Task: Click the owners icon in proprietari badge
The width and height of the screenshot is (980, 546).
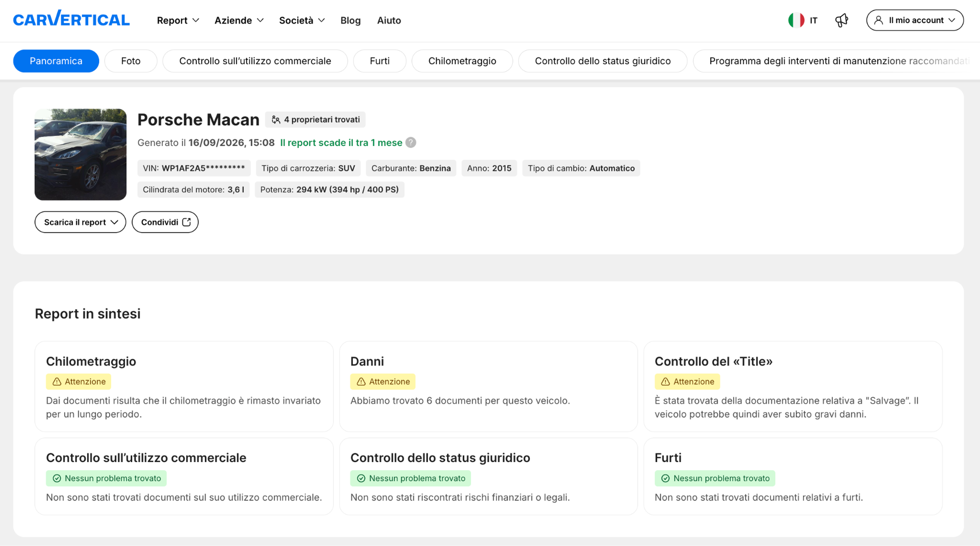Action: pos(276,120)
